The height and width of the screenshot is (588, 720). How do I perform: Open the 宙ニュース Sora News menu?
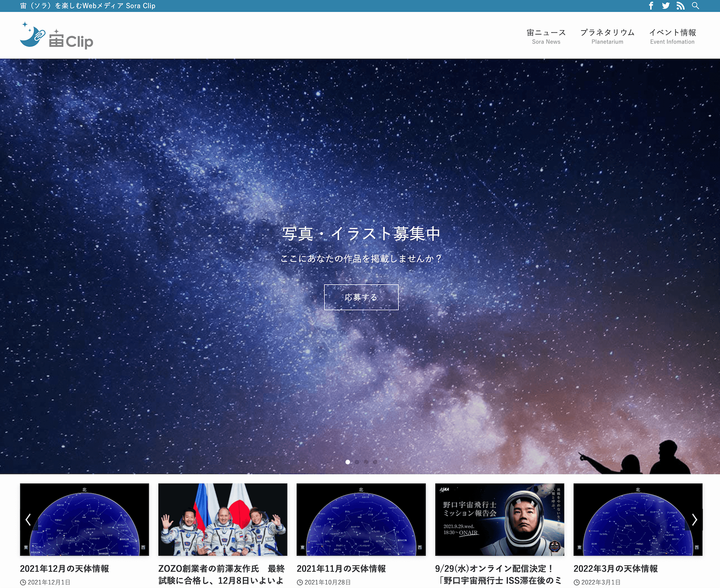tap(546, 36)
